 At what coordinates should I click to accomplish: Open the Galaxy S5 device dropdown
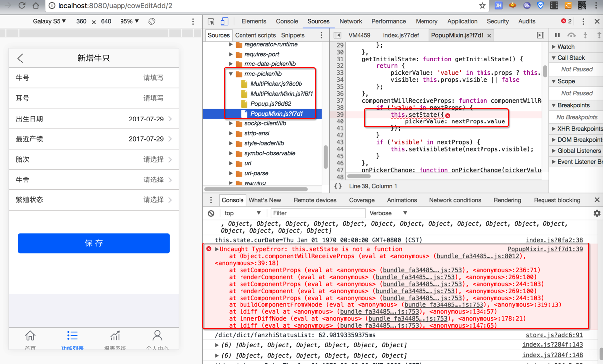(49, 21)
